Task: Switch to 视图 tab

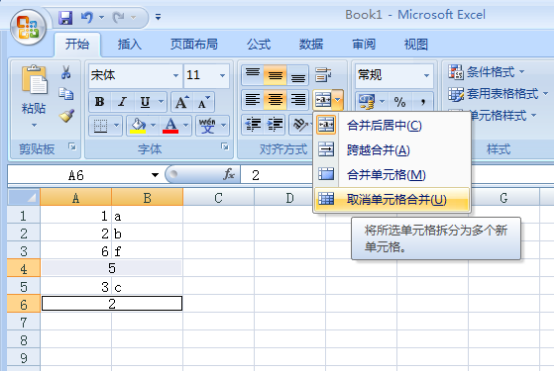Action: [416, 45]
